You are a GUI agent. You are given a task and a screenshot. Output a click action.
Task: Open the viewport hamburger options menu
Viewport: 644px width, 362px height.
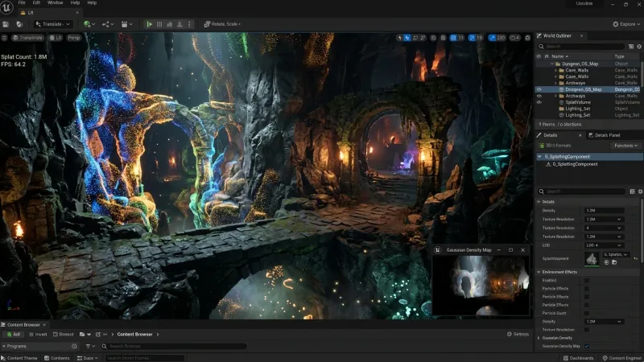tap(4, 38)
